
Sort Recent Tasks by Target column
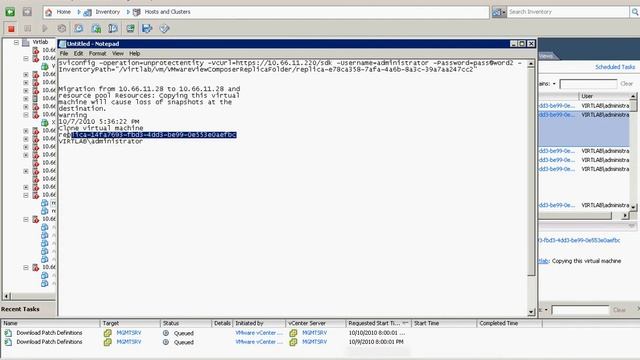click(130, 323)
